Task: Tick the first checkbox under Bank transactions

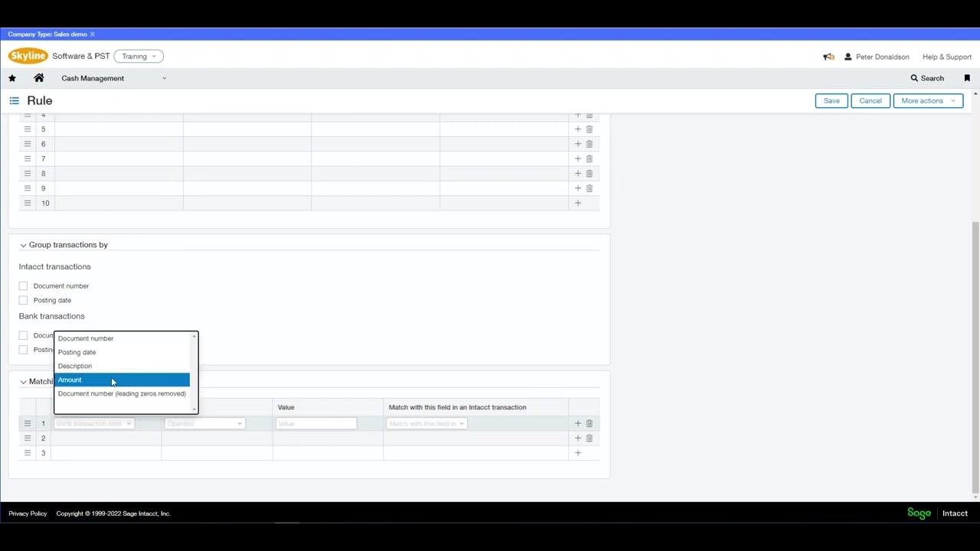Action: coord(23,335)
